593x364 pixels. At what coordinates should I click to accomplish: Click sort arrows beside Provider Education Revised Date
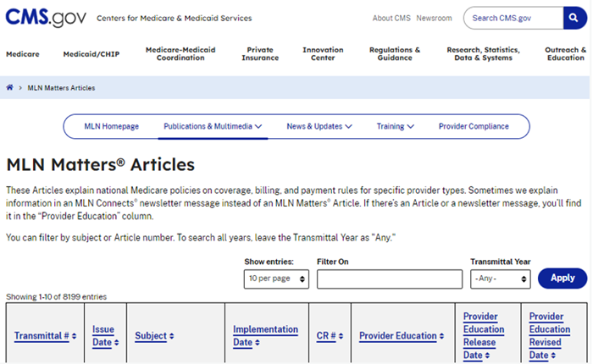click(553, 356)
